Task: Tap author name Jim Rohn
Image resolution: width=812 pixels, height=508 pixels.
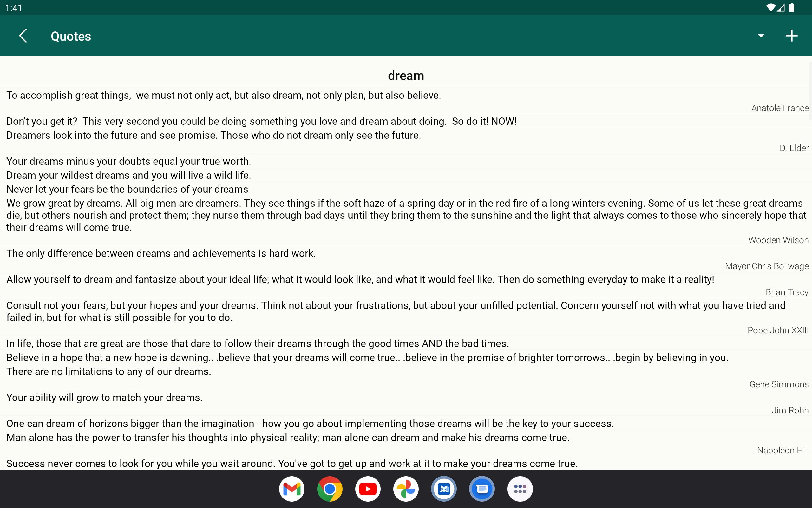Action: click(790, 410)
